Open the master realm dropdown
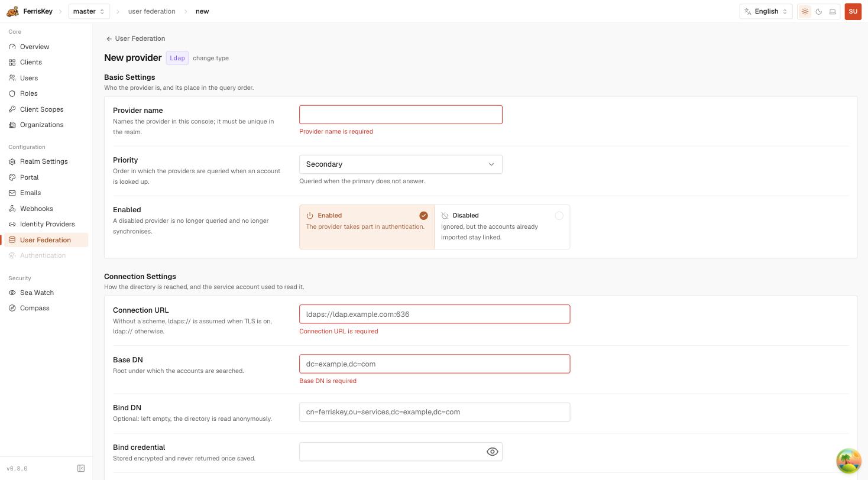The image size is (868, 480). point(89,11)
